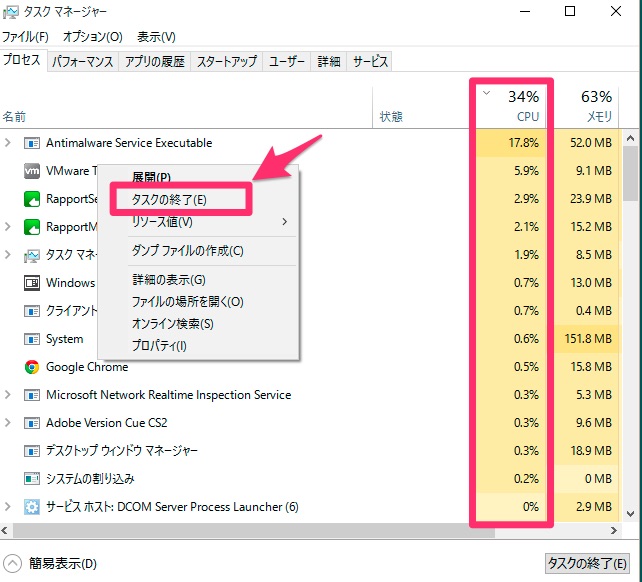The height and width of the screenshot is (582, 642).
Task: Select the 52.0 MB memory cell
Action: [585, 143]
